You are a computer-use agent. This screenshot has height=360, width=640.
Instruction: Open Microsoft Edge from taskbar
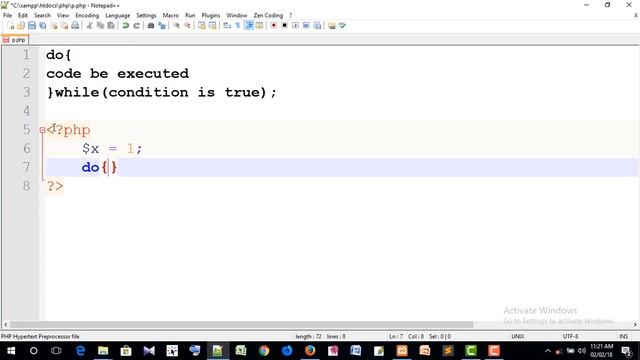(x=80, y=351)
